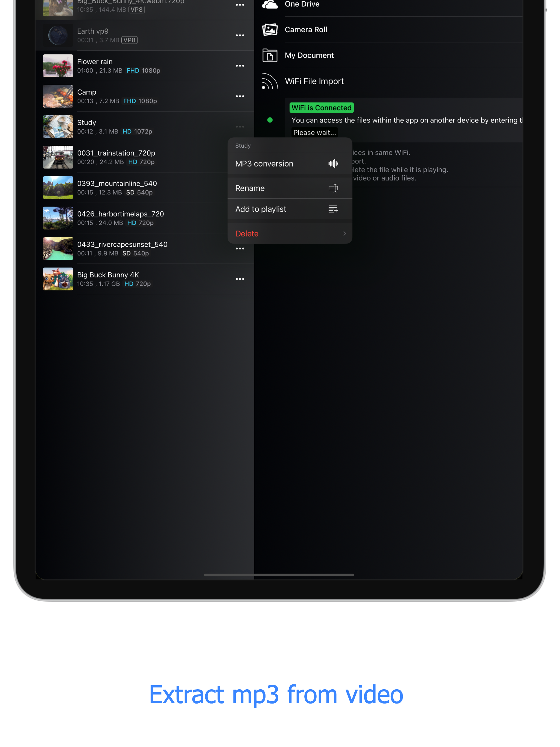
Task: Select the Big Buck Bunny 4K title
Action: (x=108, y=275)
